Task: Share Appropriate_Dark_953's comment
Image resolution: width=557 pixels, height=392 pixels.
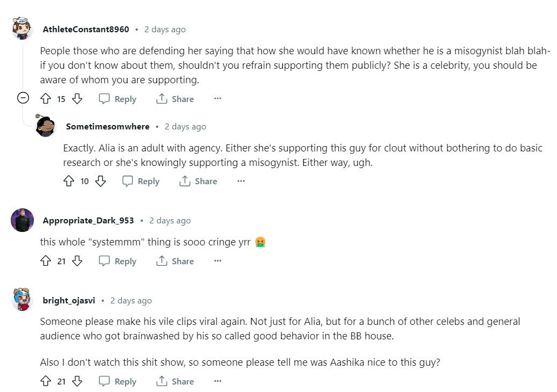Action: coord(175,261)
